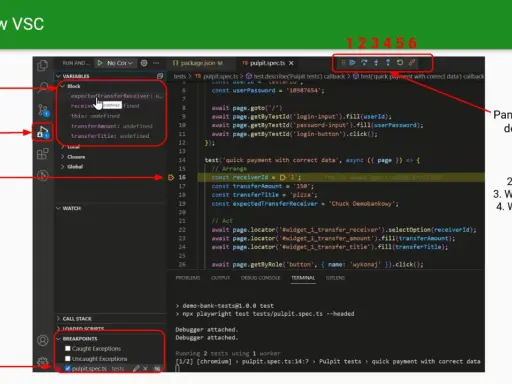Viewport: 512px width, 384px height.
Task: Switch to the OUTPUT panel tab
Action: coord(220,278)
